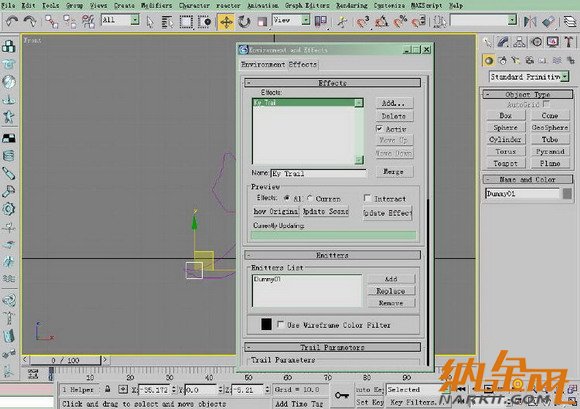Click the Add... button in Effects
This screenshot has height=409, width=580.
point(394,103)
